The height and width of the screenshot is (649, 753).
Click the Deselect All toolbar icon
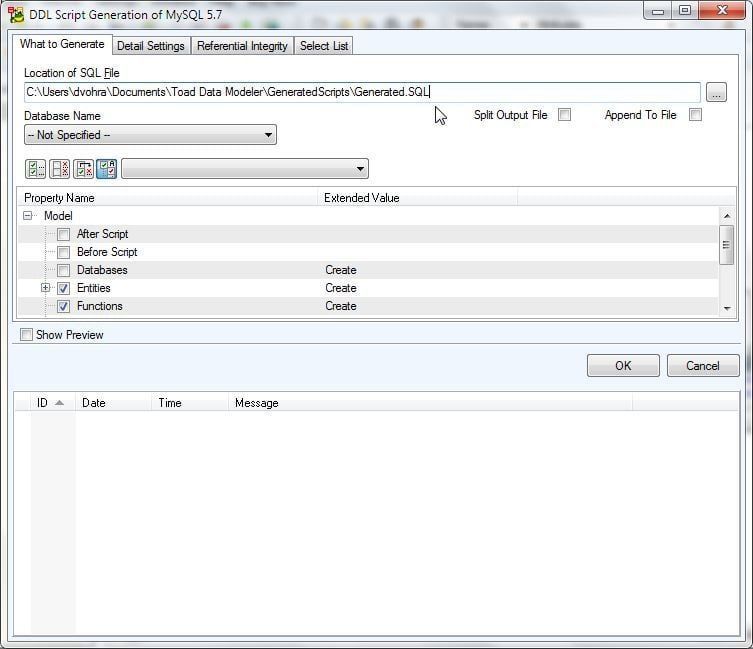pos(60,169)
